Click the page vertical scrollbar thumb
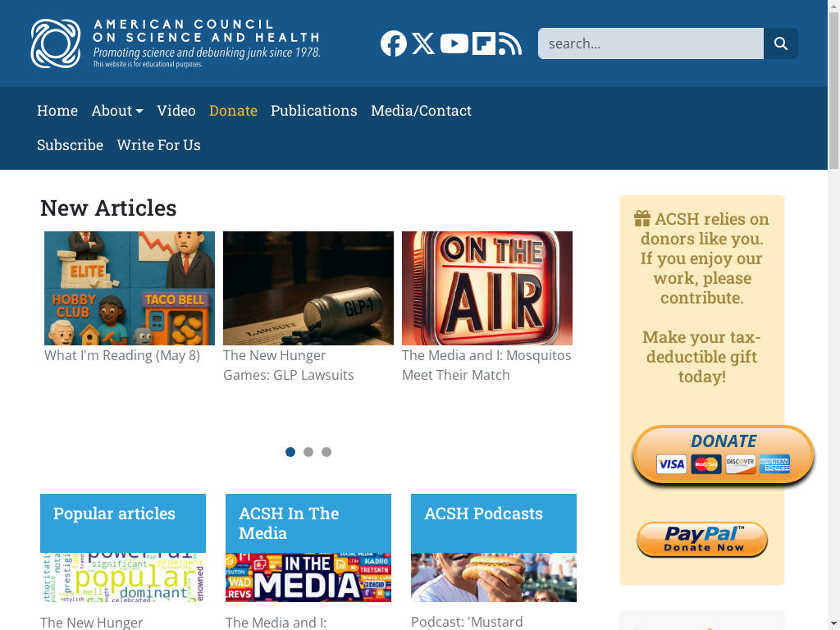 click(834, 90)
